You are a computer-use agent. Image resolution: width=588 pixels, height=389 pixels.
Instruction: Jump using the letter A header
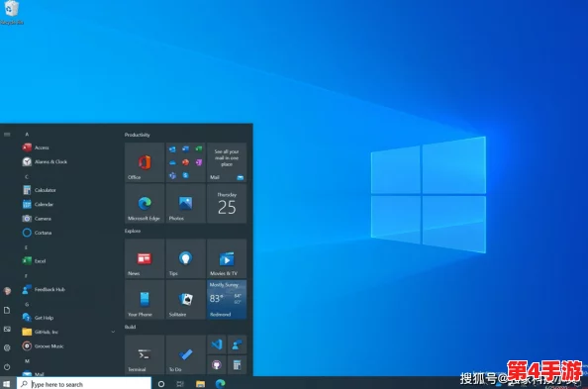[27, 134]
